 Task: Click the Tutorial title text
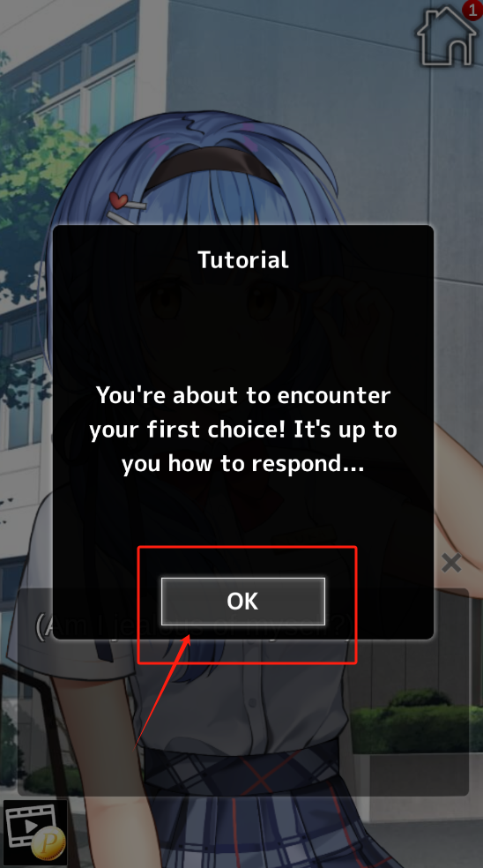[x=243, y=259]
